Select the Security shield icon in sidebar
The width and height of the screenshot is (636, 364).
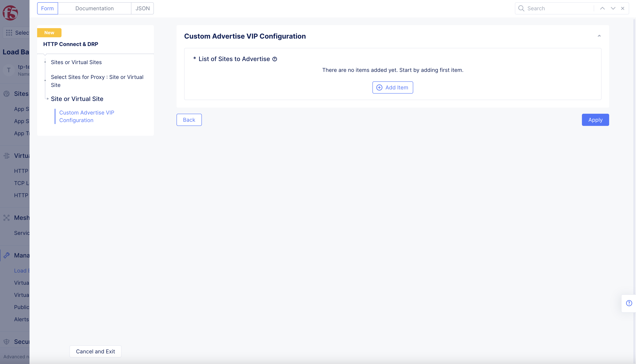pos(6,342)
